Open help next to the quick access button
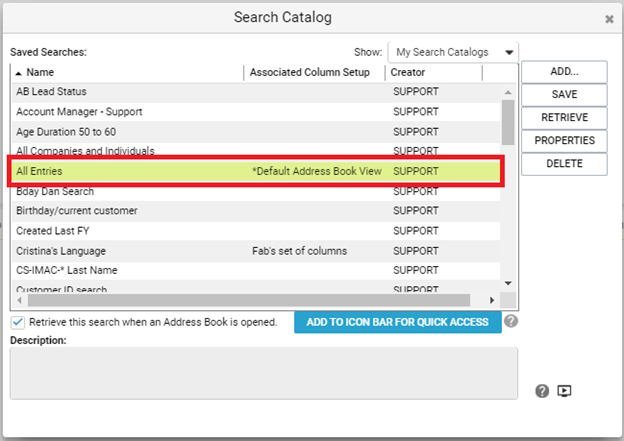624x441 pixels. (x=511, y=321)
